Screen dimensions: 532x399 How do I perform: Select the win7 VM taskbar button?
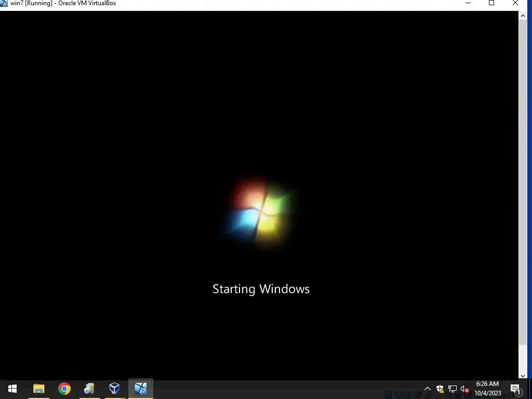141,389
